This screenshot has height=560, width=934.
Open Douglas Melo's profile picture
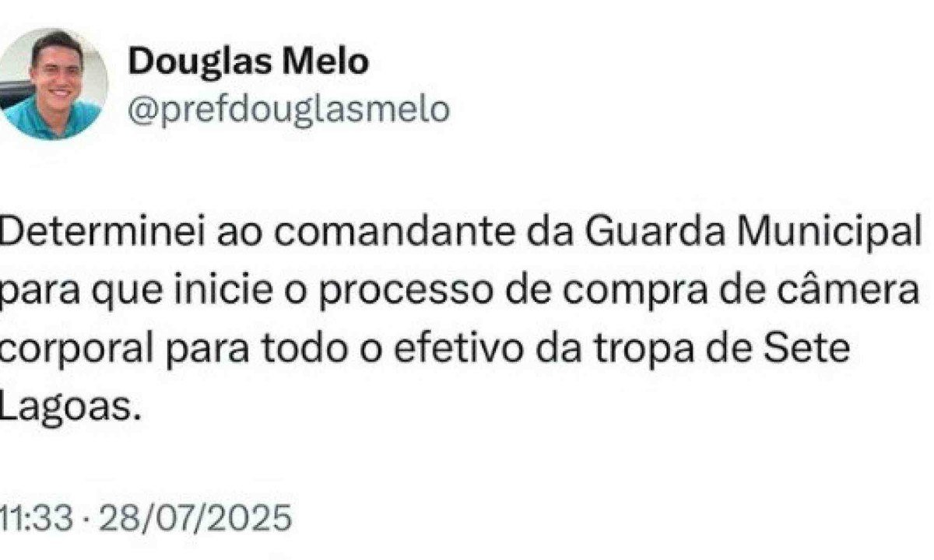pos(54,84)
